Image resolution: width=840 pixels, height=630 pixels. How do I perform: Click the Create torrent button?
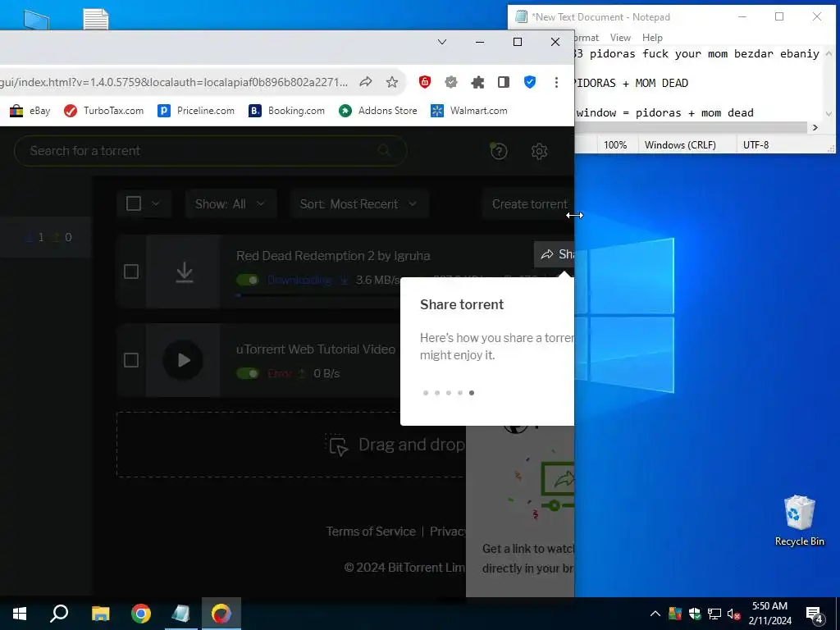pyautogui.click(x=528, y=204)
